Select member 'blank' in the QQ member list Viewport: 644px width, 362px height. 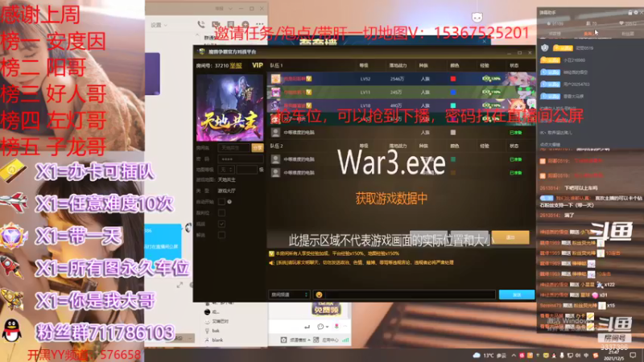pos(217,339)
